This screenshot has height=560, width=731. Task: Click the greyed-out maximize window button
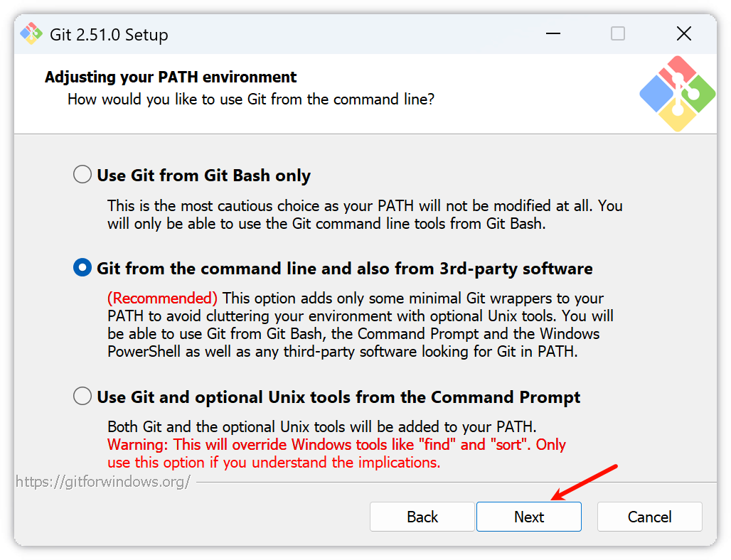[618, 33]
